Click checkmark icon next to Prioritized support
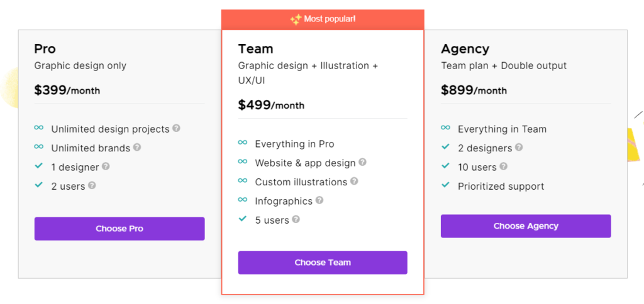Image resolution: width=644 pixels, height=304 pixels. [446, 185]
